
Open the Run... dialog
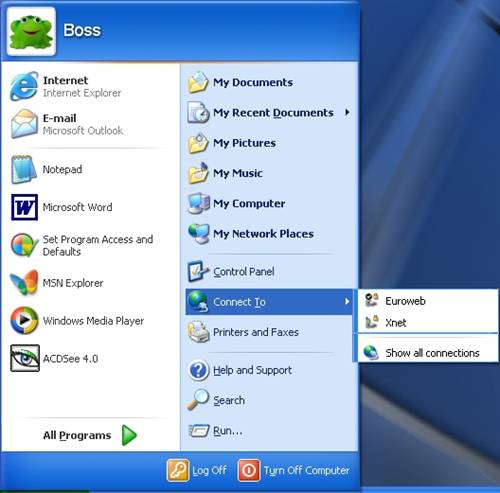click(x=269, y=431)
